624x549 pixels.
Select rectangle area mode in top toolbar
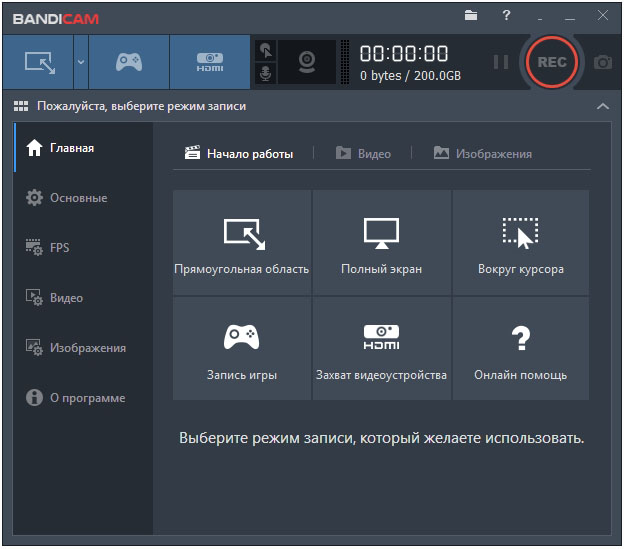point(38,62)
